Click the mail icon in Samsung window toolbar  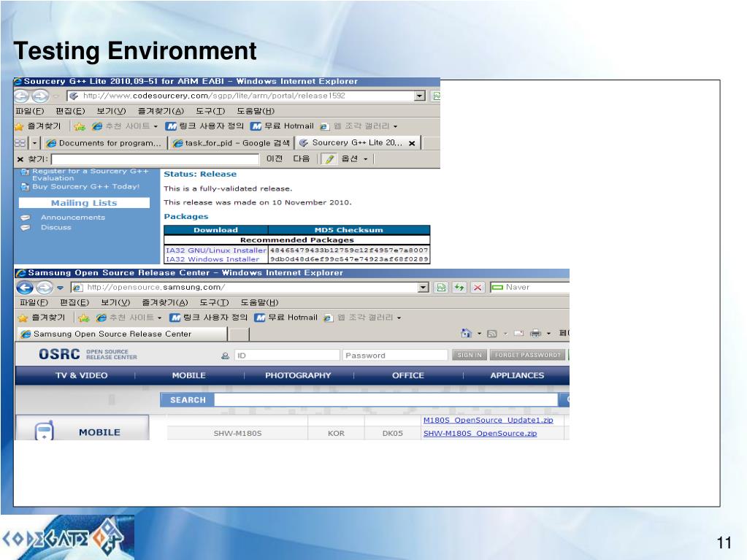[518, 334]
